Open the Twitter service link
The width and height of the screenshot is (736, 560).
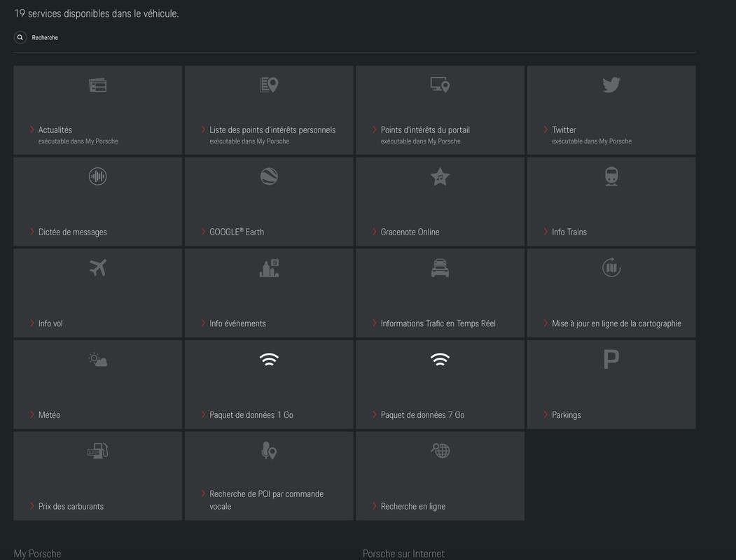point(564,130)
